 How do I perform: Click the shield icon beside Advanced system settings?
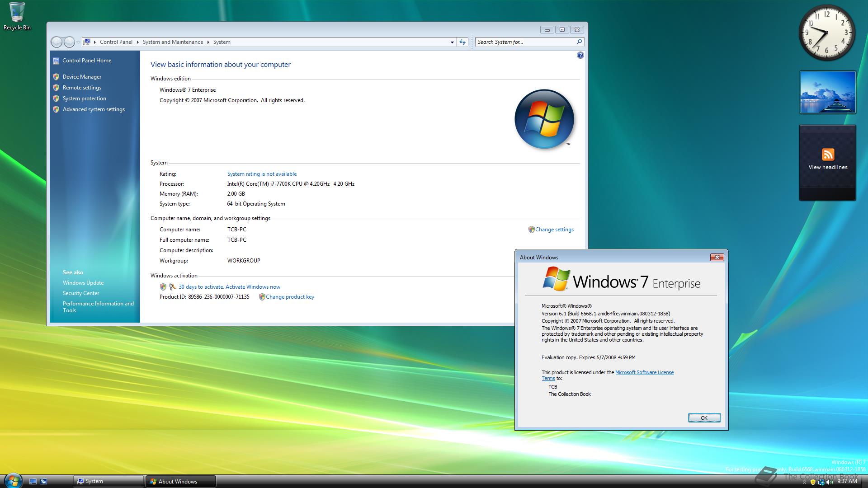tap(56, 109)
